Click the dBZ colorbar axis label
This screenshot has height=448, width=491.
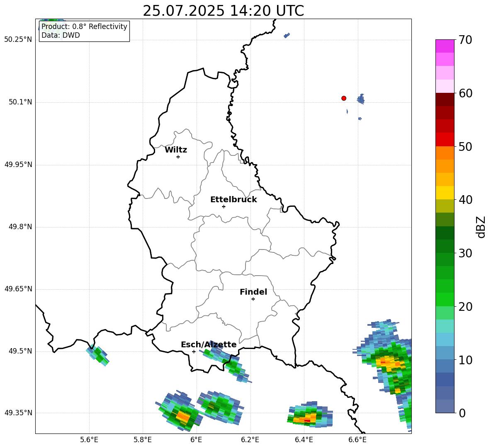[x=481, y=227]
